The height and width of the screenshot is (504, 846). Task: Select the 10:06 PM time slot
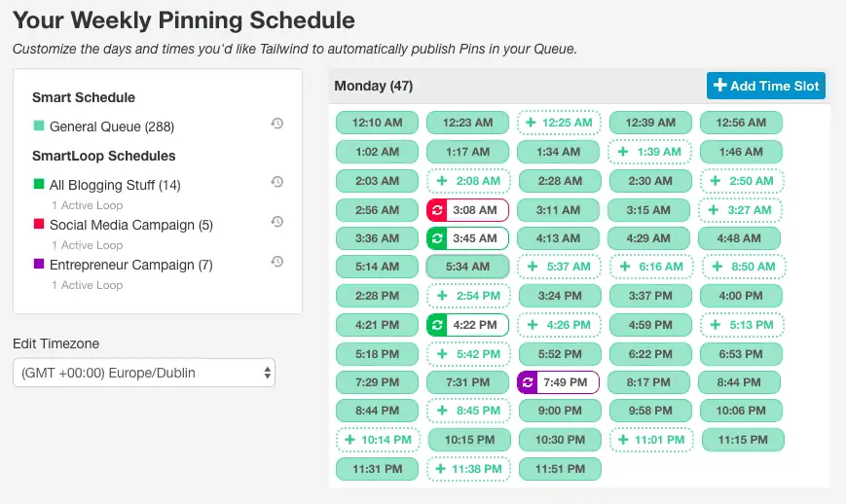[741, 411]
